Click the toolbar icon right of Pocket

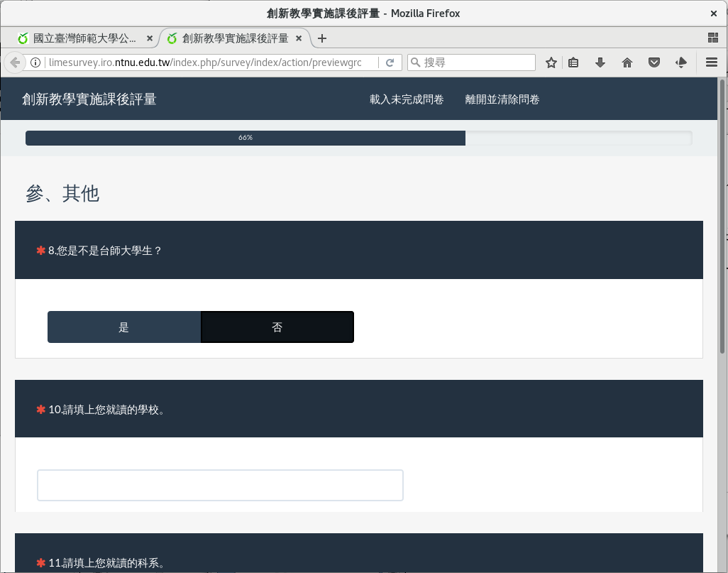point(681,62)
